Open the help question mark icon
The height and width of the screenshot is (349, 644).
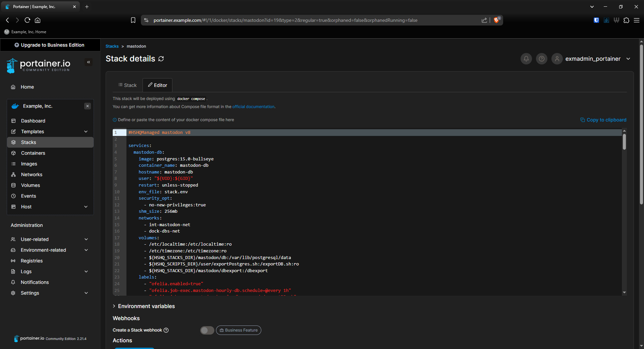(x=541, y=59)
